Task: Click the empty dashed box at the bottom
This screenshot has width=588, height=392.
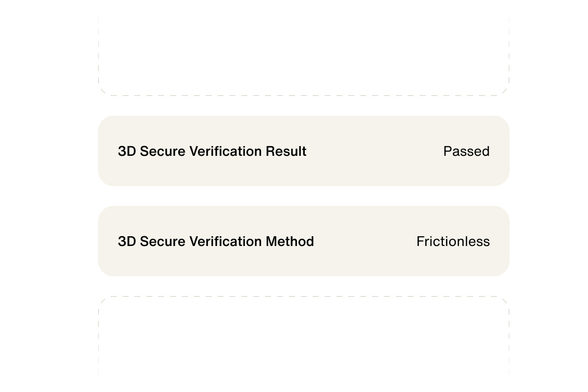Action: tap(304, 343)
